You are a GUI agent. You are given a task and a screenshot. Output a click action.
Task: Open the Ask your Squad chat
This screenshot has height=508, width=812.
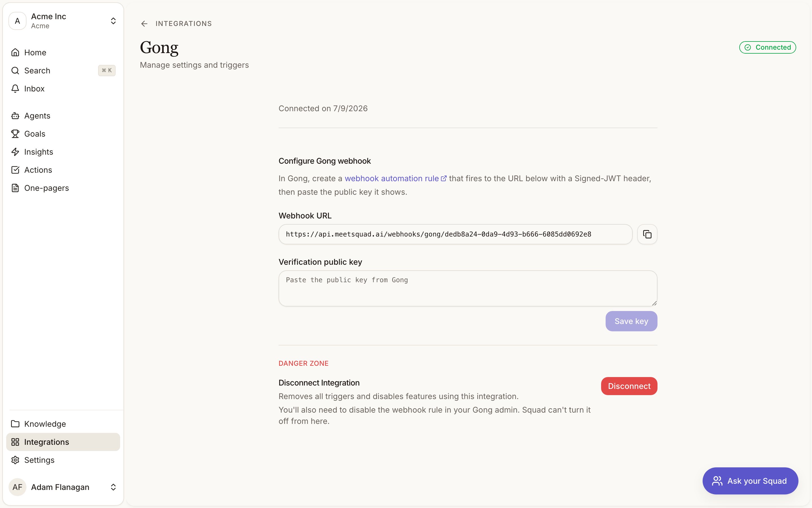click(750, 481)
